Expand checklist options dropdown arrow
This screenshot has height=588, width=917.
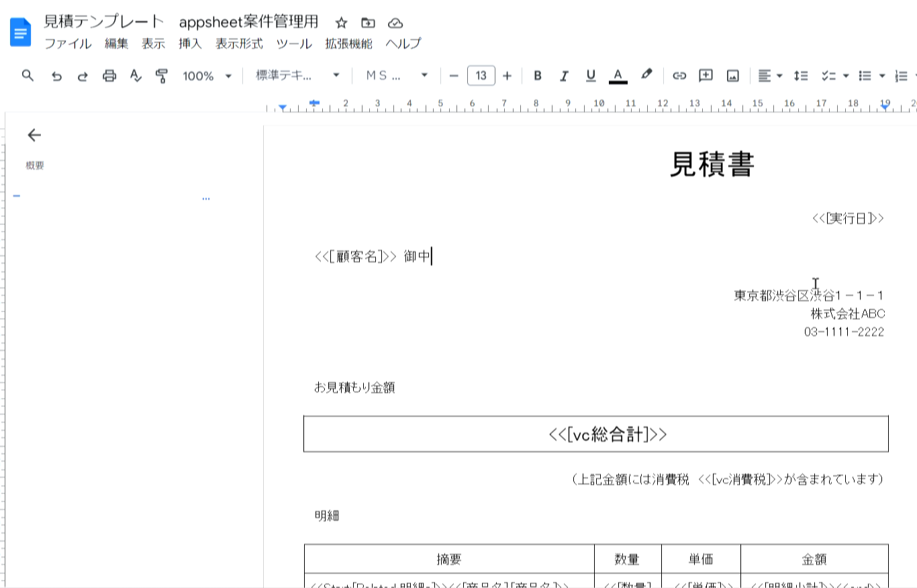tap(846, 76)
